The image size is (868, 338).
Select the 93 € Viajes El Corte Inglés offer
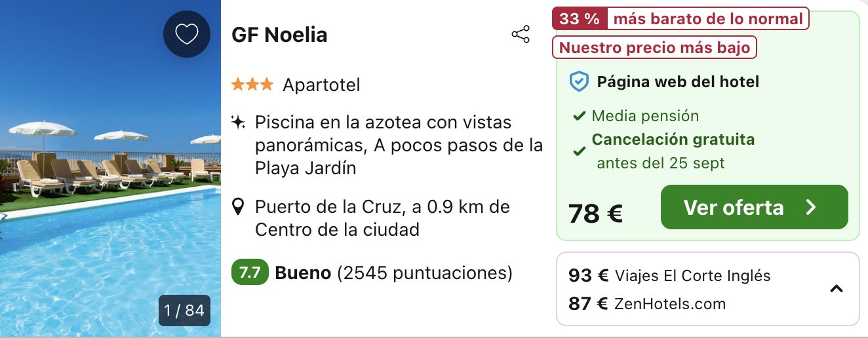pyautogui.click(x=669, y=276)
